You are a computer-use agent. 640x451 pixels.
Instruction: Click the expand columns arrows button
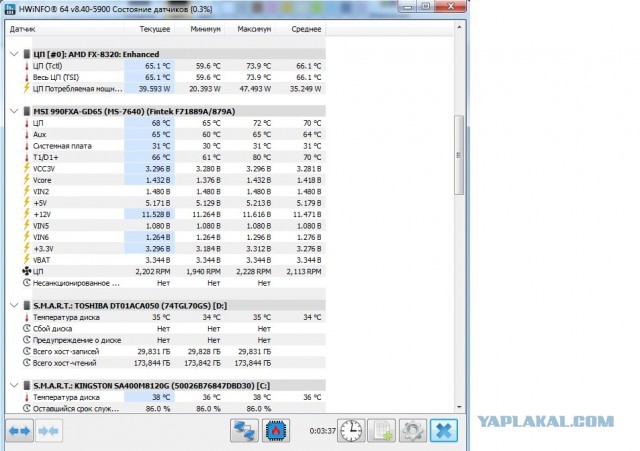coord(20,431)
